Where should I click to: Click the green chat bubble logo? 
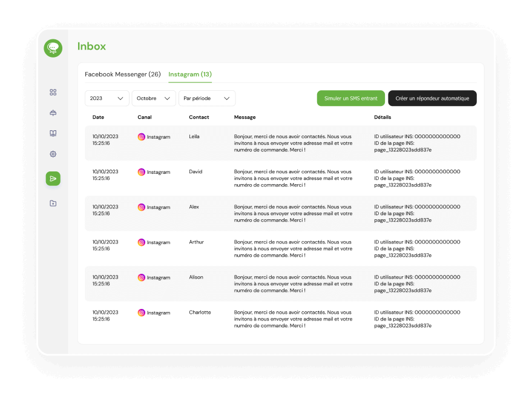53,48
